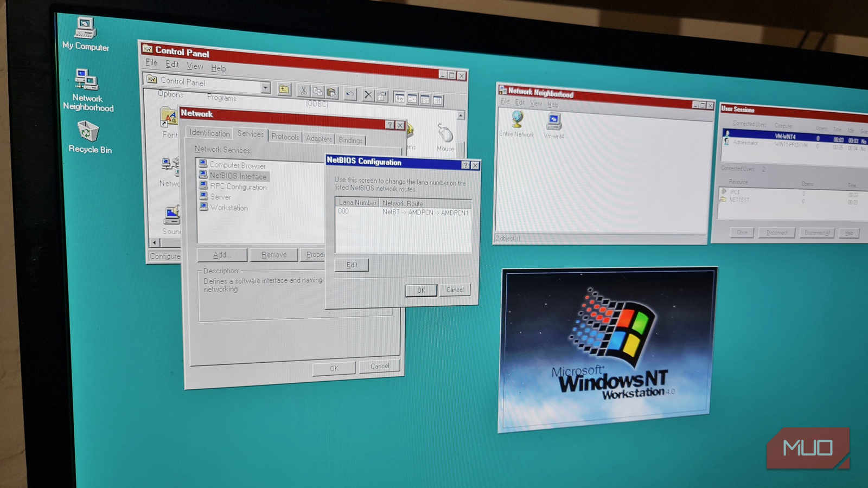Switch to the Adapters tab
This screenshot has height=488, width=868.
pos(319,138)
